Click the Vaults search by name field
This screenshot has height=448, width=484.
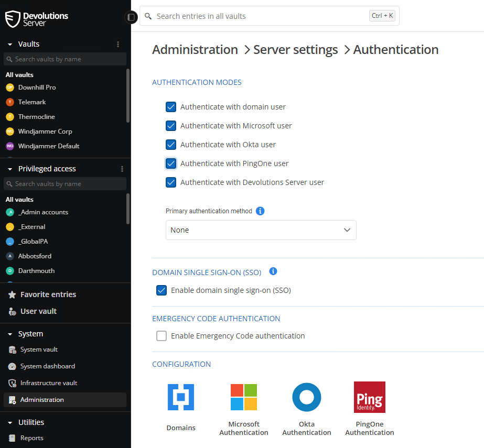coord(65,59)
